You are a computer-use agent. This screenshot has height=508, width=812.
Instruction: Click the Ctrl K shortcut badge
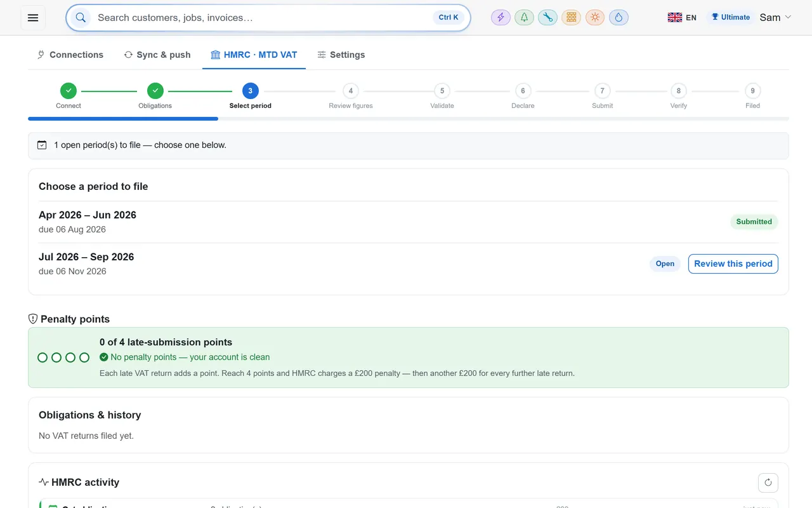449,18
